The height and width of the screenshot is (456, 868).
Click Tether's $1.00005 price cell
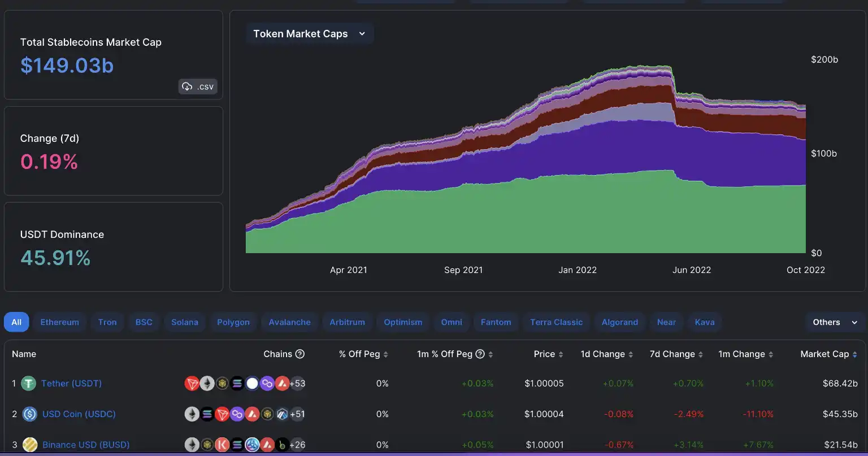(544, 383)
